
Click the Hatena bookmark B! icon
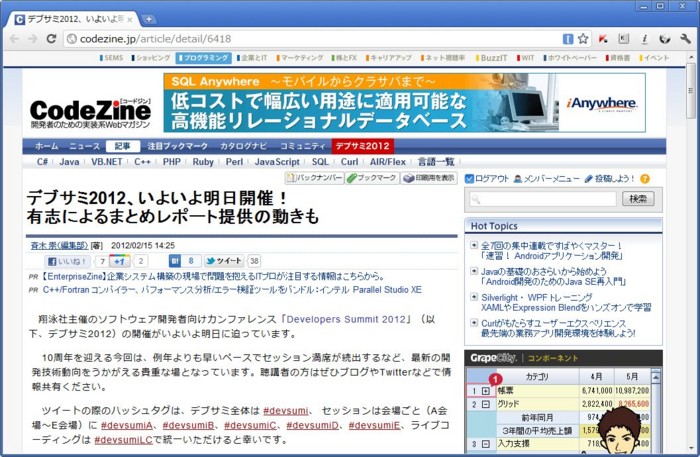coord(175,261)
